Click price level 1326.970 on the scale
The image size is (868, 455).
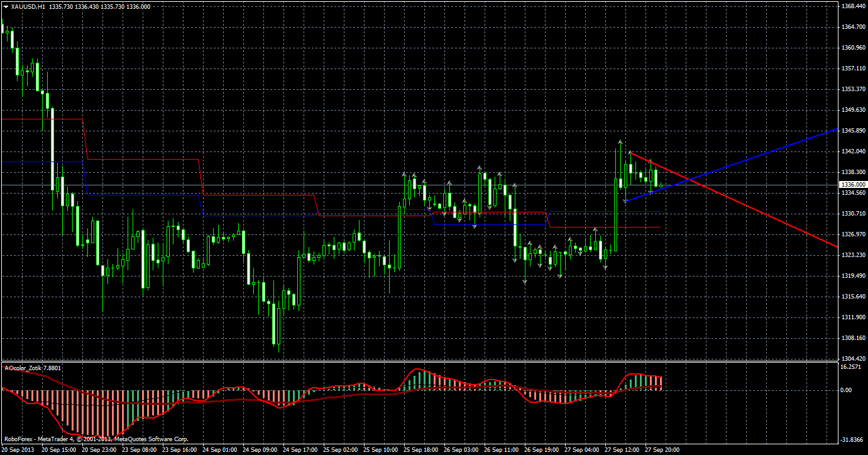[852, 234]
